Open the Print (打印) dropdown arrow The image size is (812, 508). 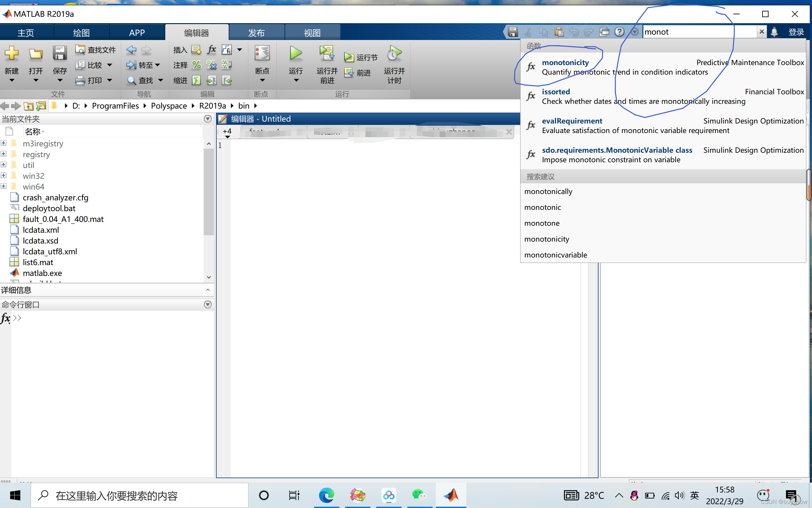pos(109,80)
